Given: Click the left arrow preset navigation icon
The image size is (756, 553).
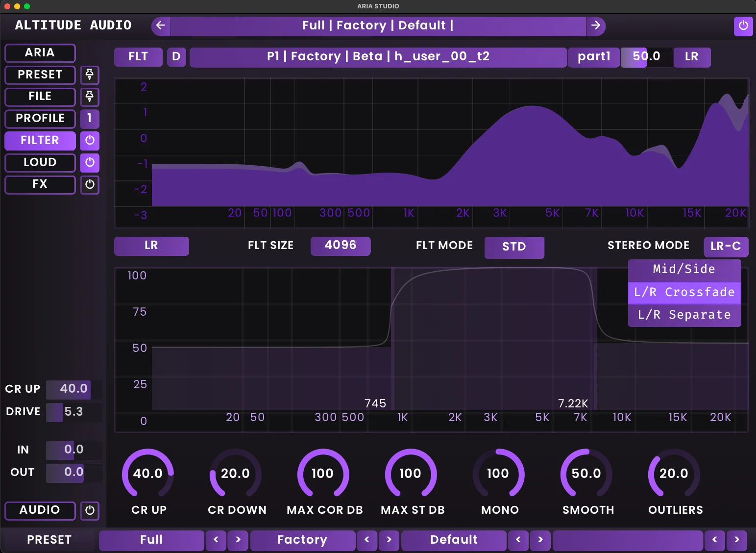Looking at the screenshot, I should click(161, 26).
